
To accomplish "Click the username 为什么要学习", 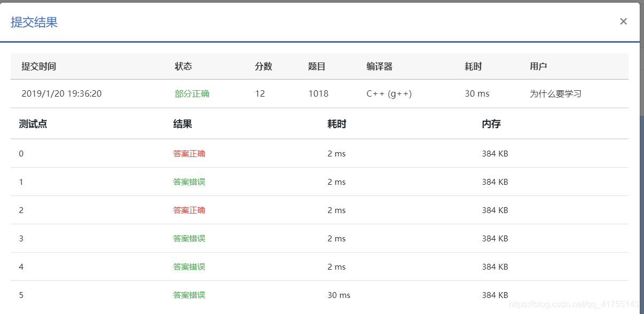I will coord(555,94).
